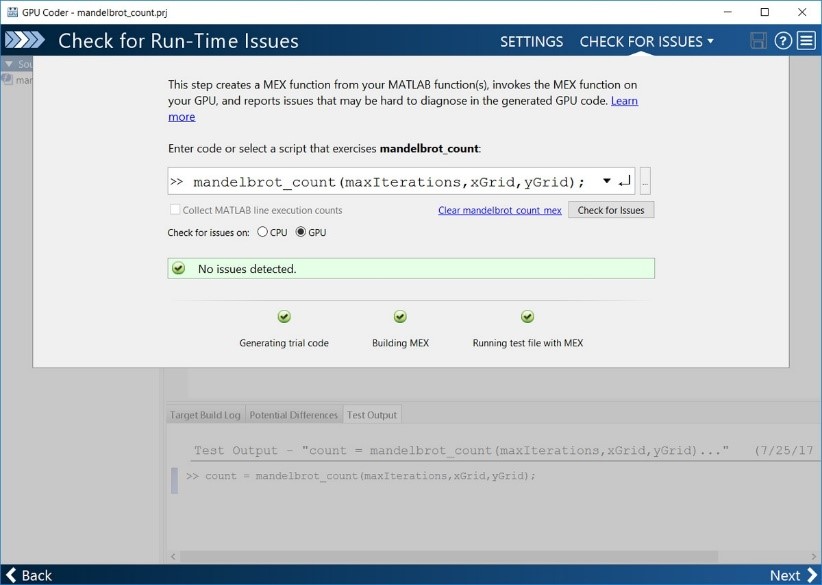Open the Potential Differences tab
This screenshot has height=585, width=822.
tap(293, 414)
